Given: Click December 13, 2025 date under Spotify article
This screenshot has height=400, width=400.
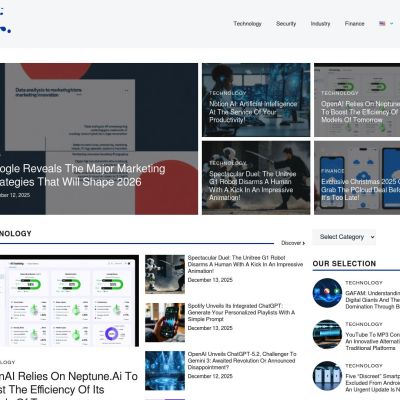Looking at the screenshot, I should coord(210,328).
